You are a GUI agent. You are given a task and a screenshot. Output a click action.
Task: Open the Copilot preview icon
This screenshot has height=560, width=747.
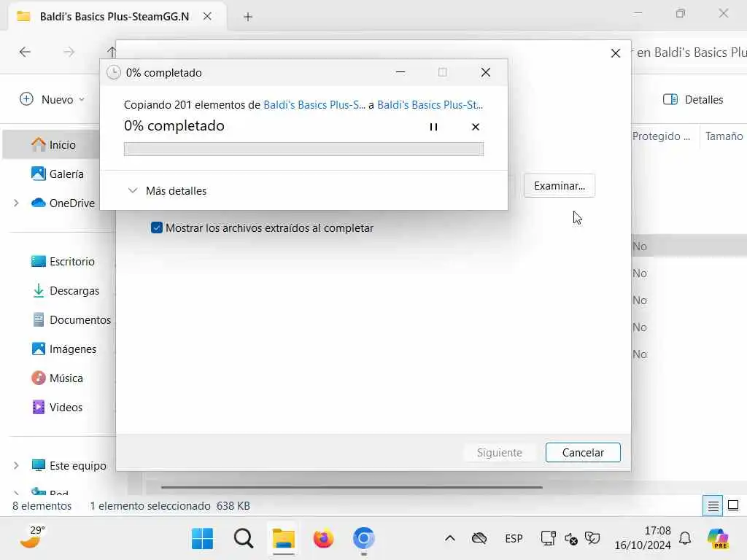(x=718, y=539)
